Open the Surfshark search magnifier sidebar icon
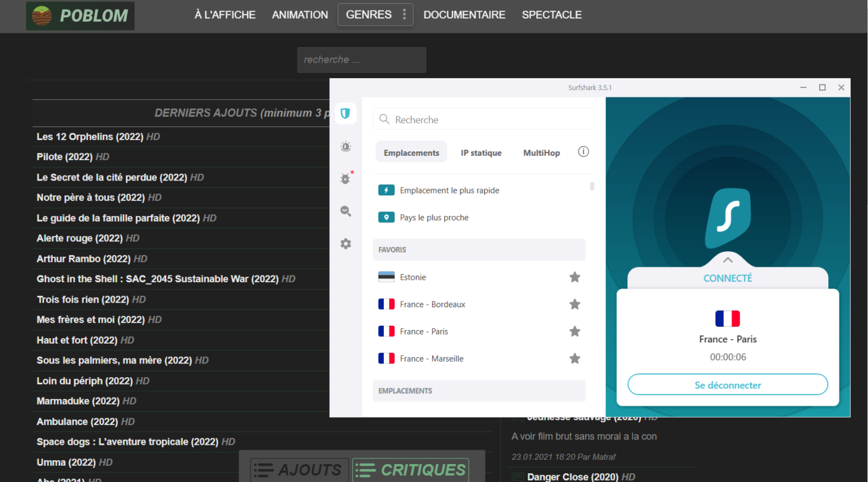The width and height of the screenshot is (868, 482). pyautogui.click(x=345, y=212)
